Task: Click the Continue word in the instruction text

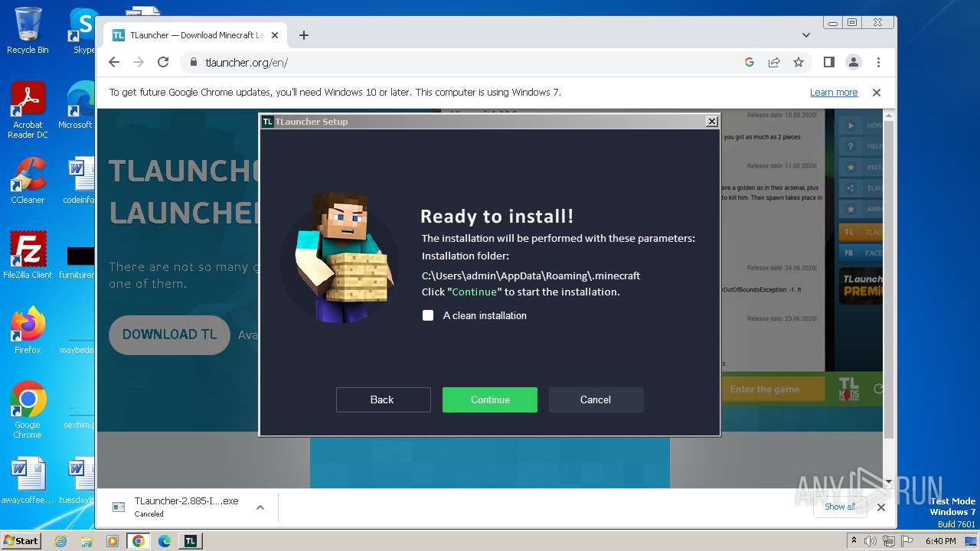Action: pyautogui.click(x=475, y=292)
